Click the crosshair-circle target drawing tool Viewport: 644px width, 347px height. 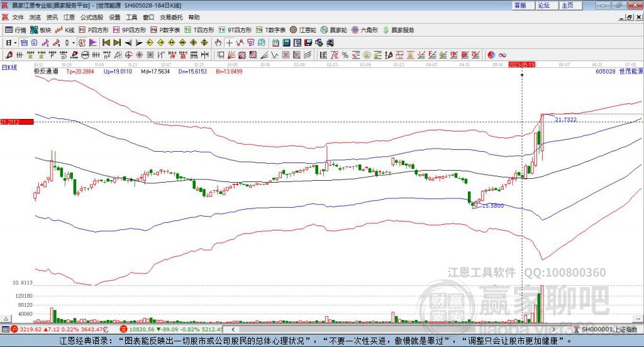[x=128, y=55]
